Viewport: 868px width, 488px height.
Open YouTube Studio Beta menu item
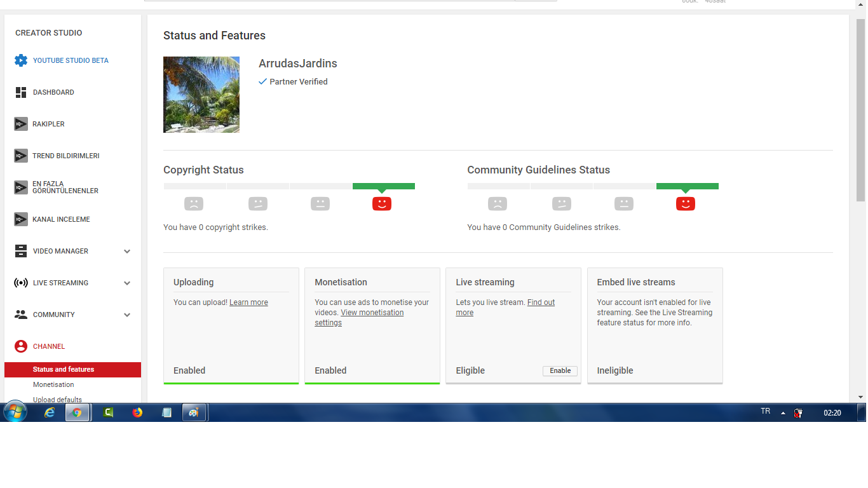[x=71, y=60]
